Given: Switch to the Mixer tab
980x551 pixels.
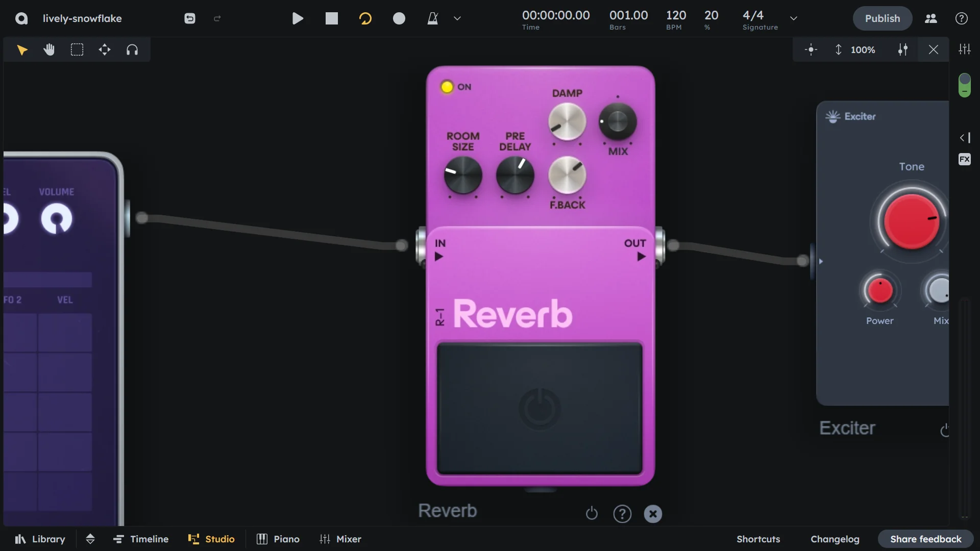Looking at the screenshot, I should [x=340, y=539].
